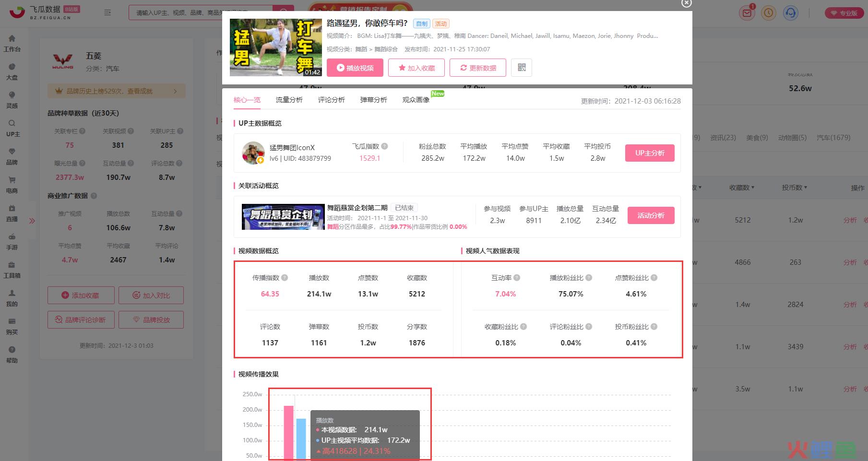Screen dimensions: 868x461
Task: Open the 品牌 sidebar icon
Action: pyautogui.click(x=12, y=152)
